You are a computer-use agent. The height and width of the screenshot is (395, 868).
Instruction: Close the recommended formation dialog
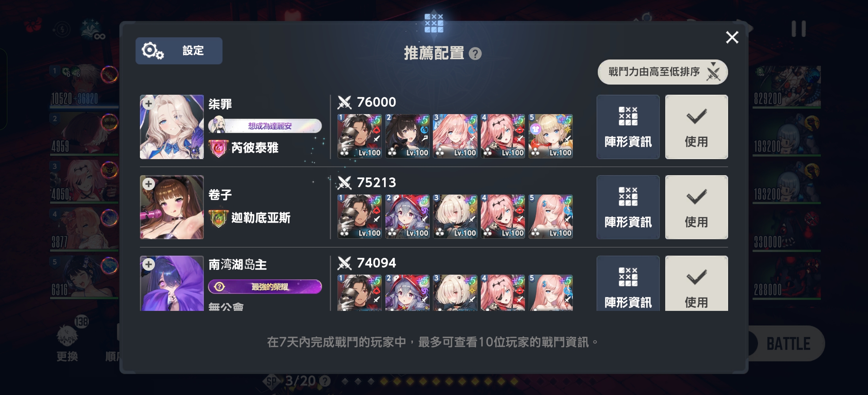click(x=732, y=37)
